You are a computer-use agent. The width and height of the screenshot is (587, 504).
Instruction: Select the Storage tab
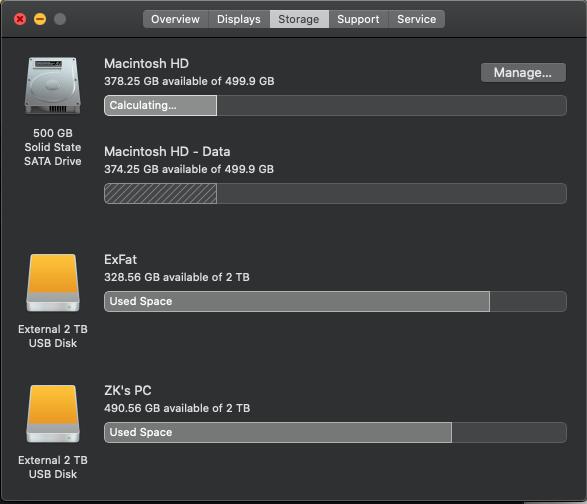[x=299, y=19]
